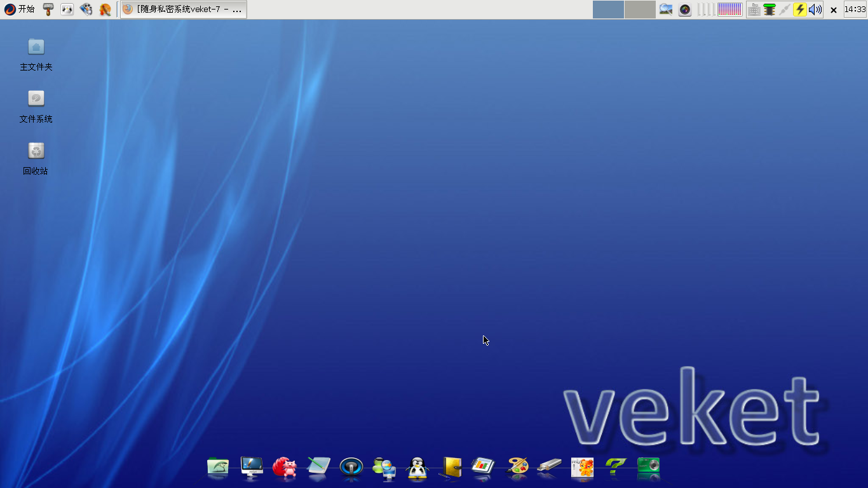The height and width of the screenshot is (488, 868).
Task: Click the gray network plug tray icon
Action: (x=785, y=10)
